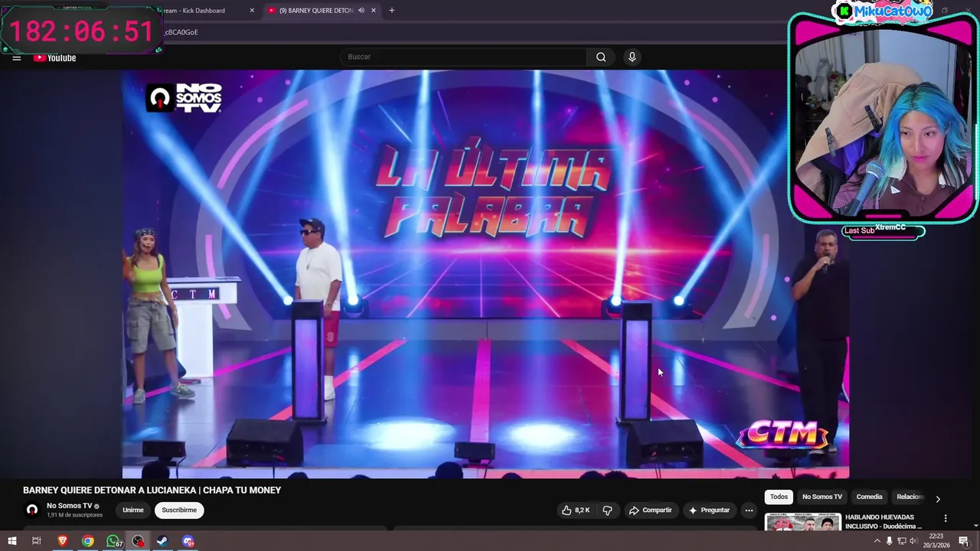Open the volume speaker tray icon
The width and height of the screenshot is (980, 551).
pos(913,541)
